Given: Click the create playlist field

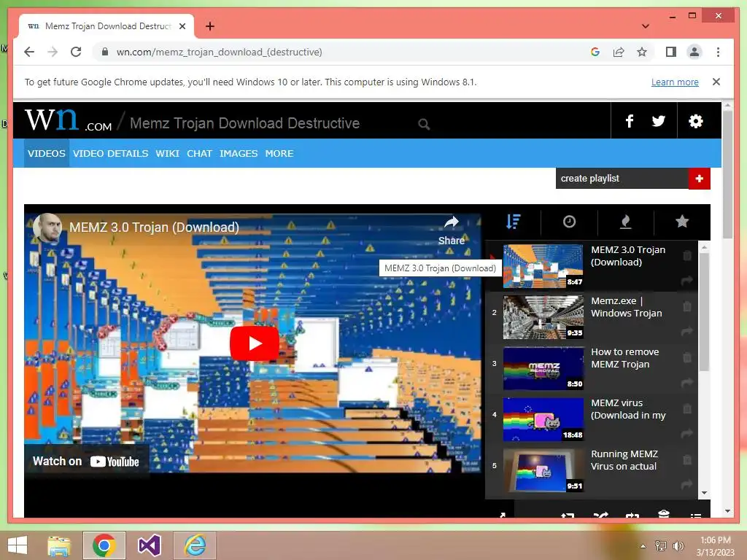Looking at the screenshot, I should (x=622, y=179).
